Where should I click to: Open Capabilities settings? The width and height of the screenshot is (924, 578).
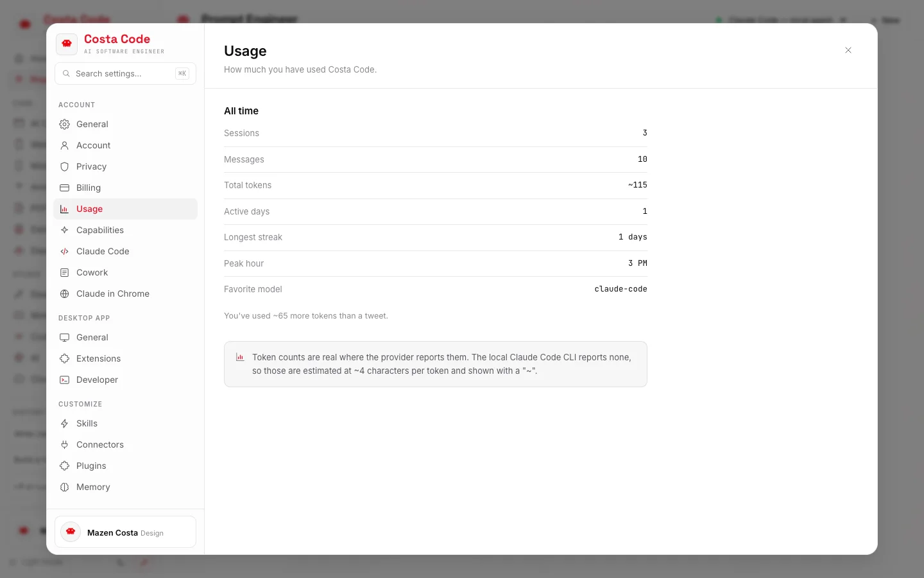tap(125, 230)
